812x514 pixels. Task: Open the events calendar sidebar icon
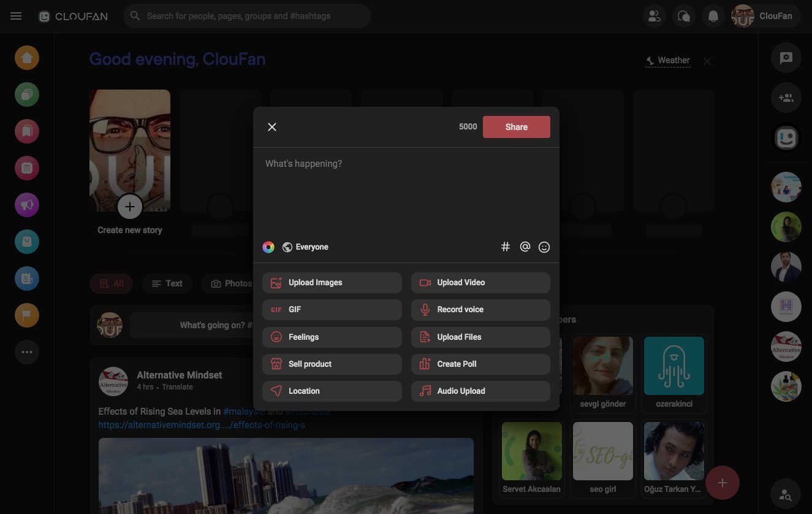pos(27,168)
